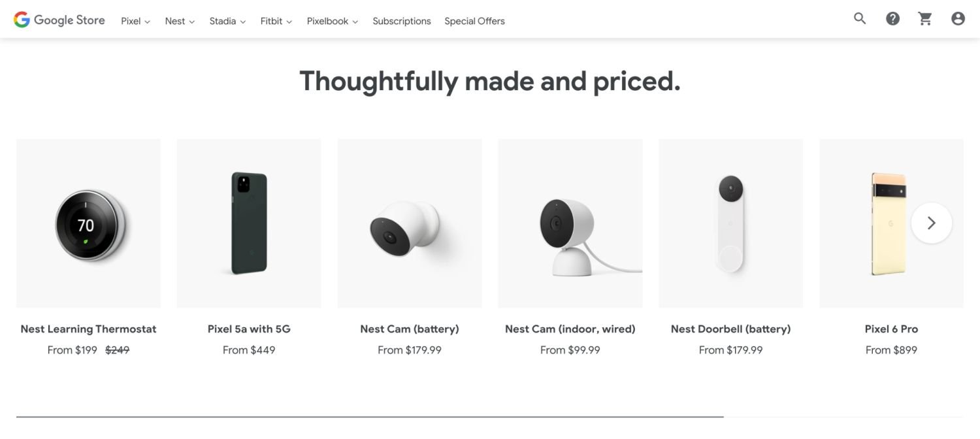This screenshot has width=980, height=439.
Task: Open the Pixel 5a with 5G link
Action: pyautogui.click(x=249, y=329)
